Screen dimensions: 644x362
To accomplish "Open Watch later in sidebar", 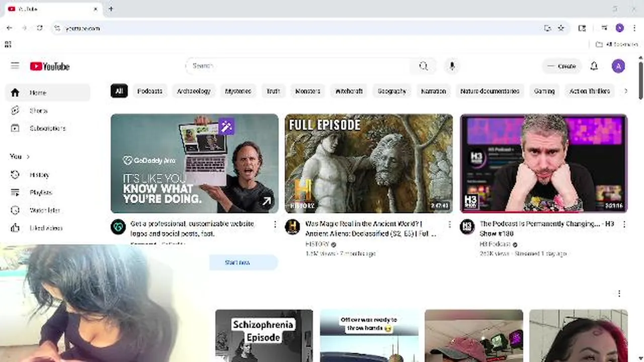I will 48,210.
